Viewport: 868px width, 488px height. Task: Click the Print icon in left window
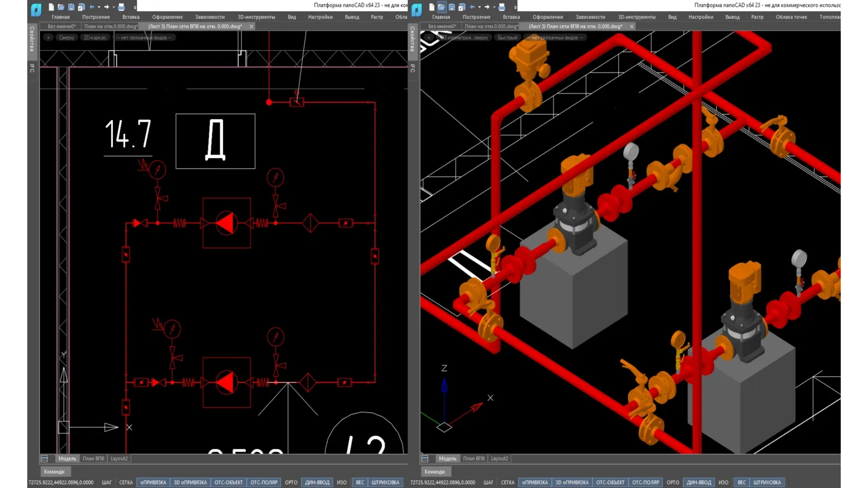(121, 7)
